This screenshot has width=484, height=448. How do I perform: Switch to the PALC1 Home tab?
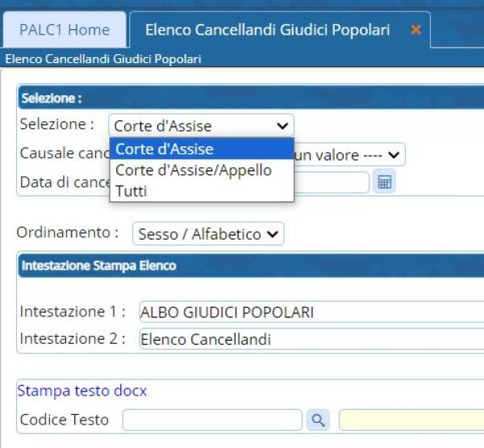65,30
